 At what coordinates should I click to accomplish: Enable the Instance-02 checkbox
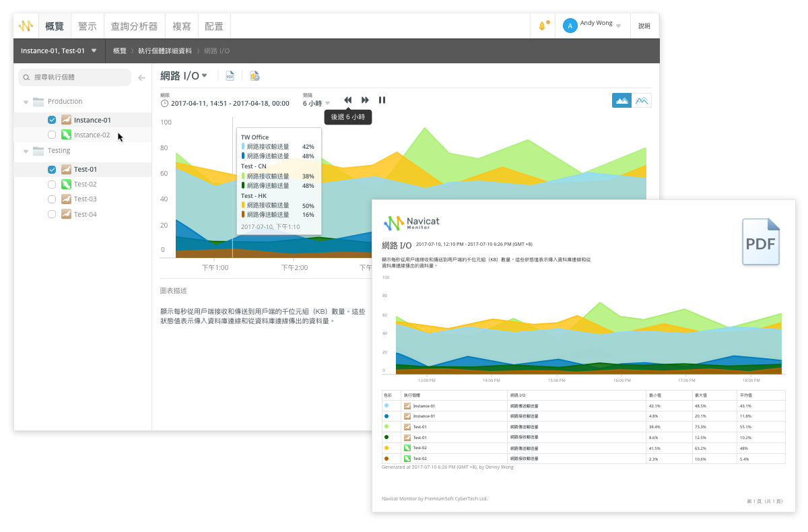[52, 135]
